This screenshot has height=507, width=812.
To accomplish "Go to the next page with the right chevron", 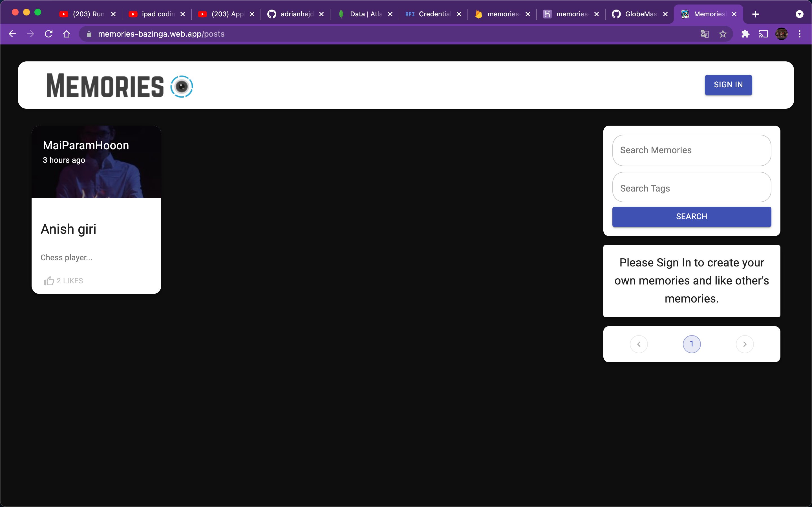I will tap(745, 344).
